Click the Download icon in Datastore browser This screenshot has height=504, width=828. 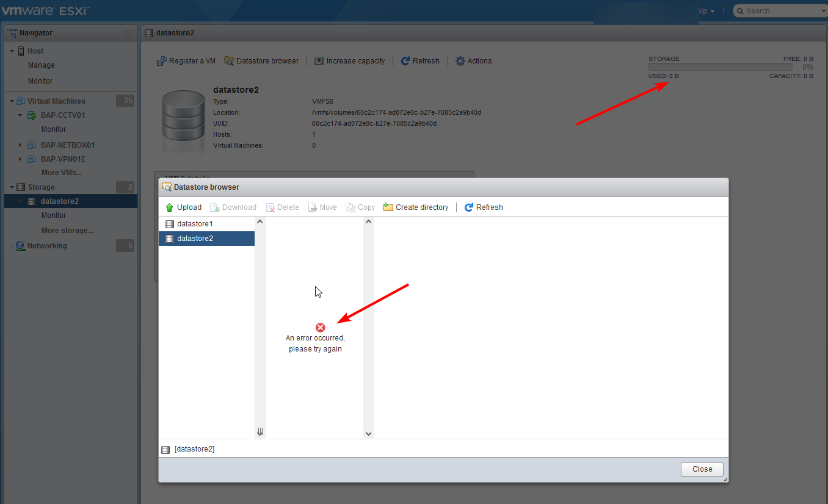click(214, 207)
